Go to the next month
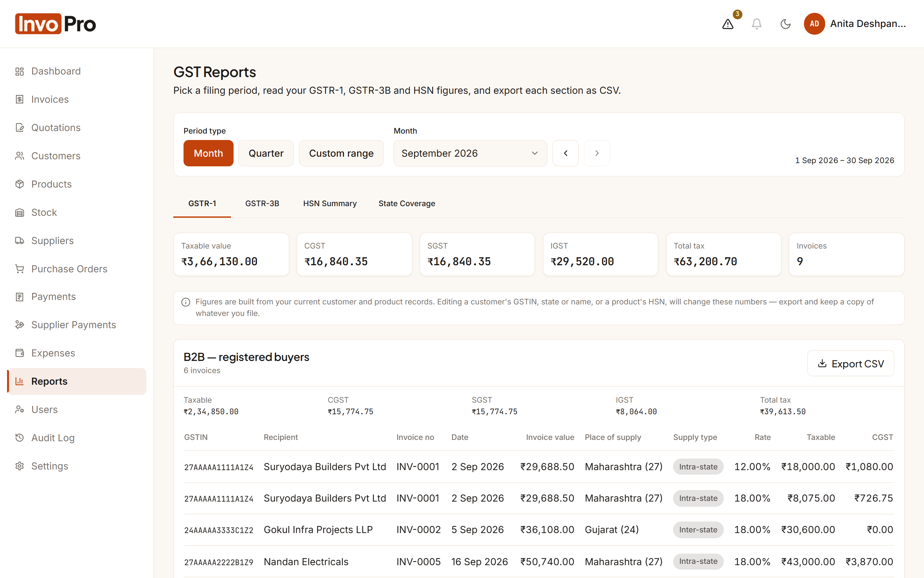This screenshot has height=578, width=924. click(x=597, y=153)
